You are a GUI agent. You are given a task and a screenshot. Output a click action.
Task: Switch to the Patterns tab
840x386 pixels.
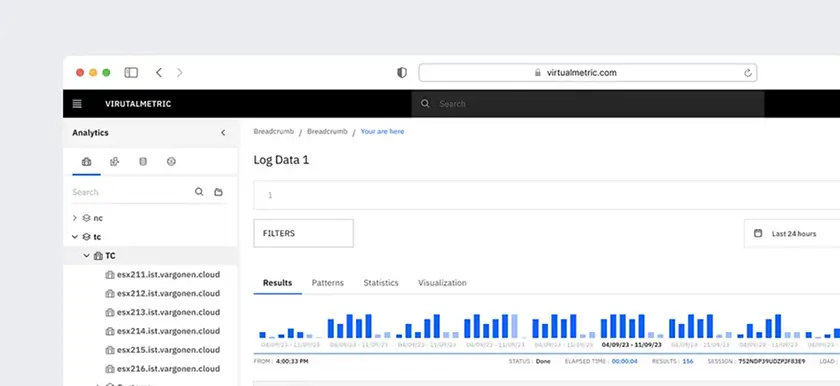click(x=328, y=283)
